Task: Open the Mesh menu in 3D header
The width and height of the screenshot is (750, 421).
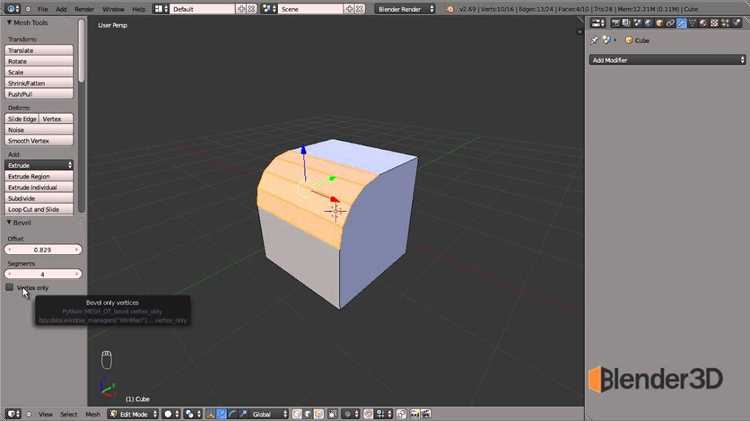Action: click(x=93, y=414)
